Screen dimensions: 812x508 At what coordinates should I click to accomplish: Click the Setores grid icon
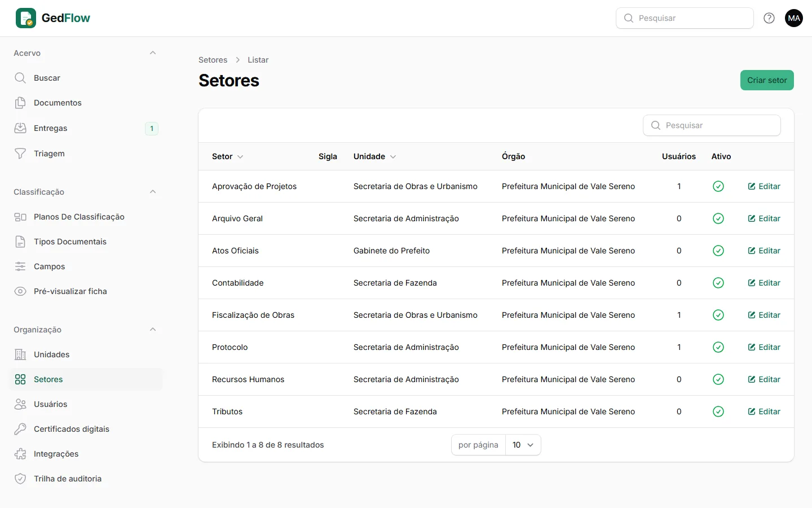(x=20, y=379)
